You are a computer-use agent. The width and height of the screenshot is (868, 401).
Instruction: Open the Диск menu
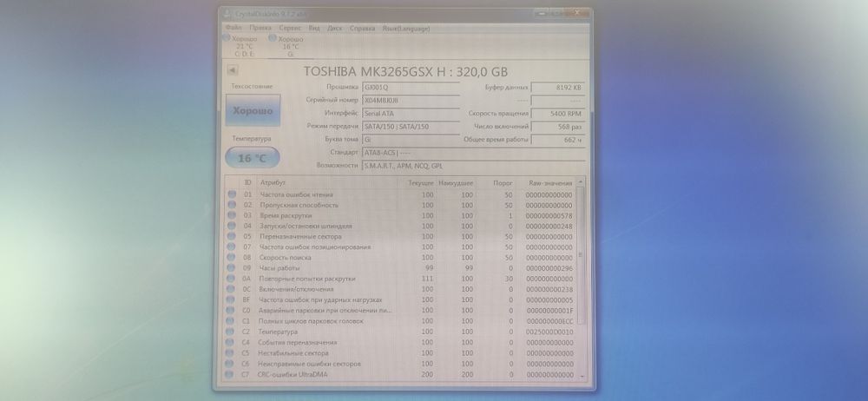pyautogui.click(x=334, y=28)
